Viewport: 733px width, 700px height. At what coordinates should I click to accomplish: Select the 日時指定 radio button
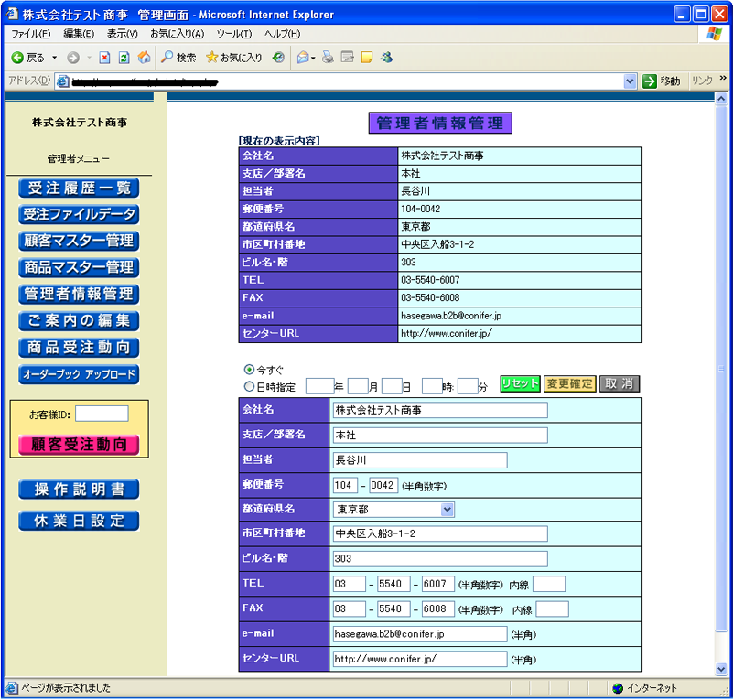click(249, 386)
